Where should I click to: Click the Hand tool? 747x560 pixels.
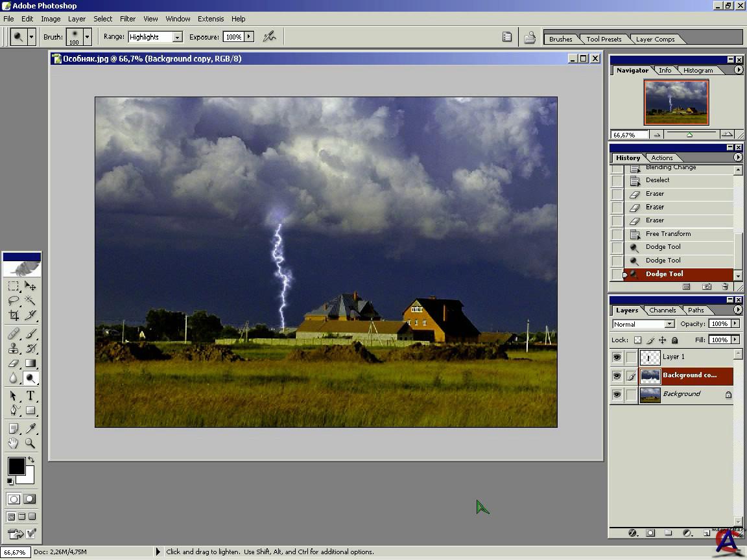click(x=14, y=443)
